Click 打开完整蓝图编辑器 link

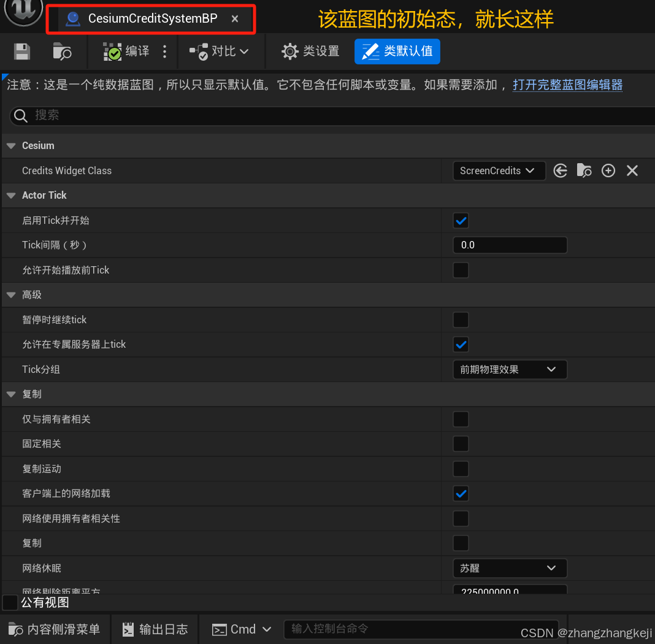click(568, 85)
